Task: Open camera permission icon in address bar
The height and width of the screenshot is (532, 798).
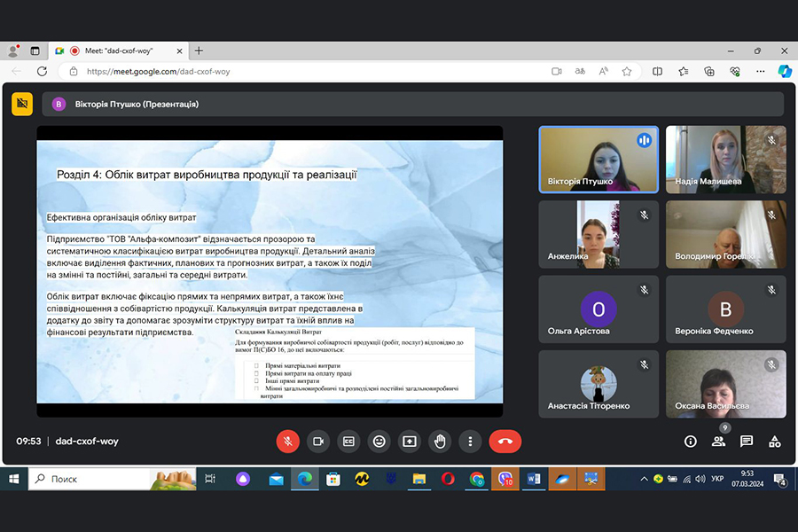Action: [557, 71]
